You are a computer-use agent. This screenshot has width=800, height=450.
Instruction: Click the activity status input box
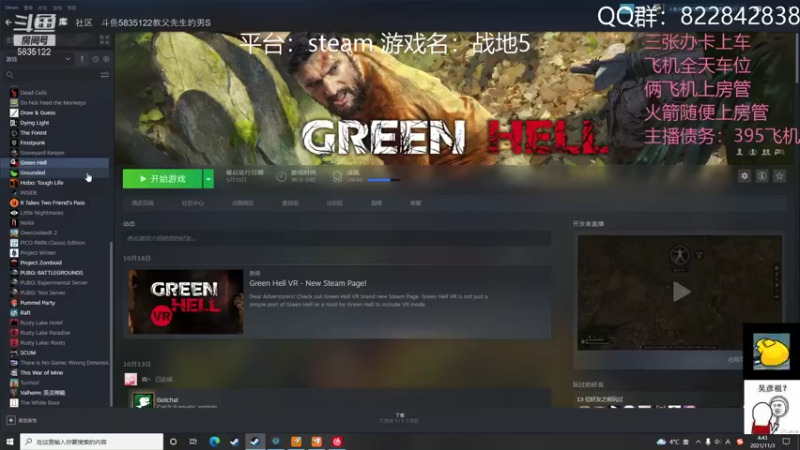337,238
